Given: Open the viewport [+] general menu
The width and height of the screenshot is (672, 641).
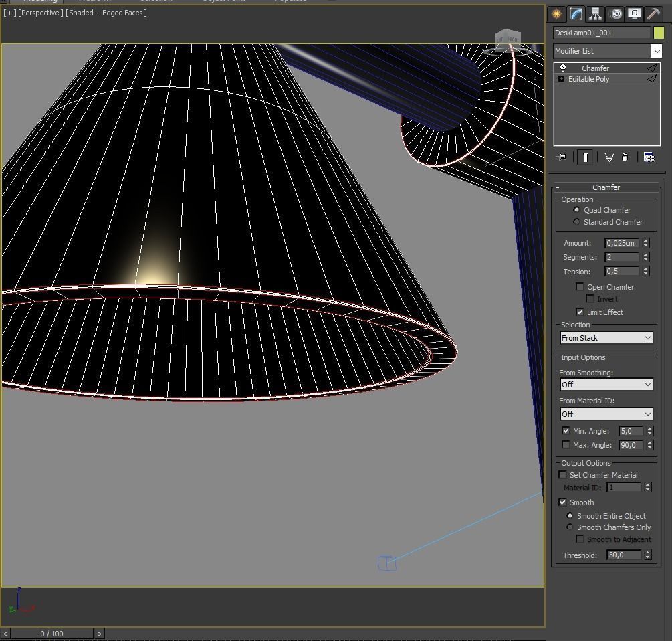Looking at the screenshot, I should click(9, 13).
